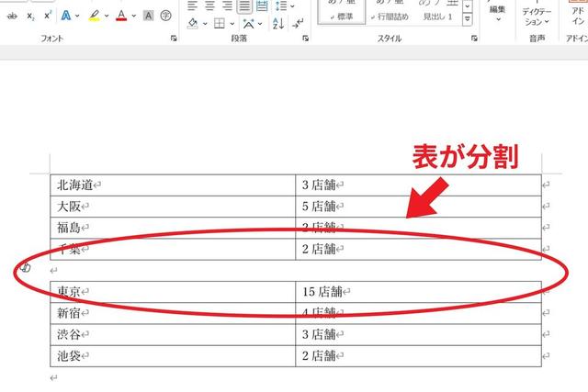The image size is (588, 392).
Task: Click the 福島 table cell
Action: (173, 228)
